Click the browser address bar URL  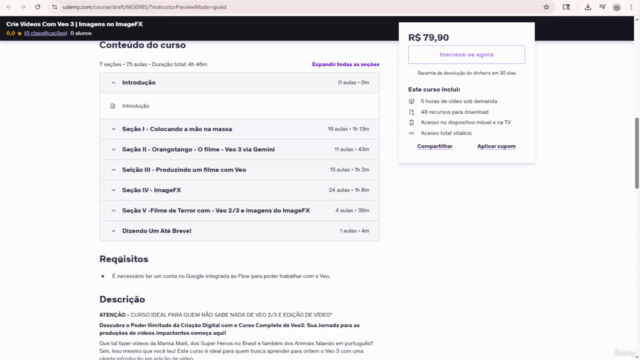(144, 7)
